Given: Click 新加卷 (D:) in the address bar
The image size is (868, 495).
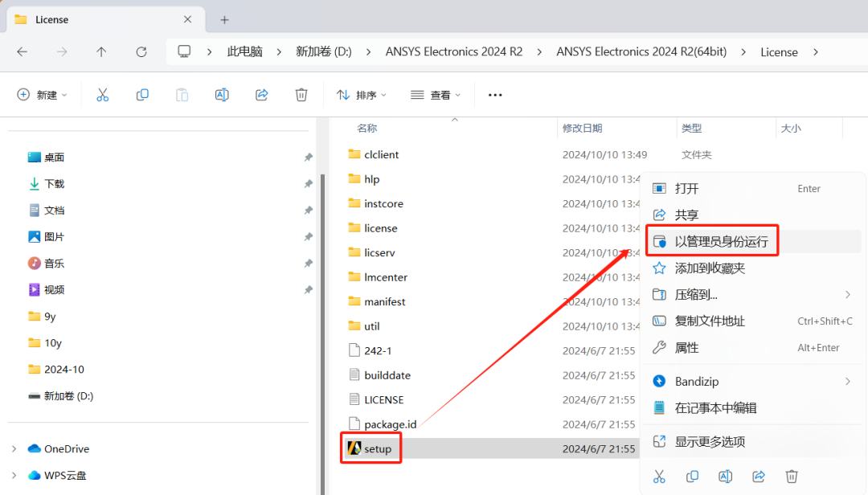Looking at the screenshot, I should pos(323,52).
